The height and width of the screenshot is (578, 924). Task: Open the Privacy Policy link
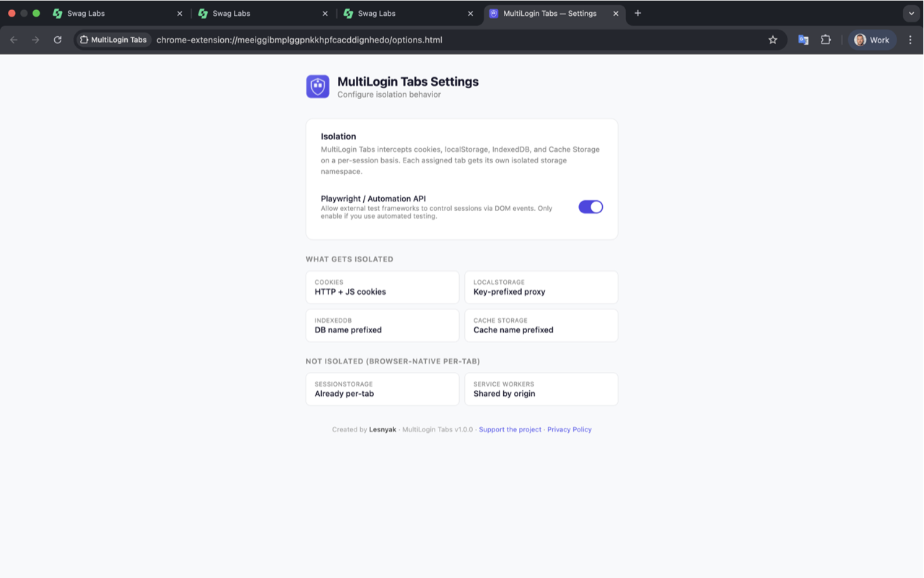[x=569, y=429]
